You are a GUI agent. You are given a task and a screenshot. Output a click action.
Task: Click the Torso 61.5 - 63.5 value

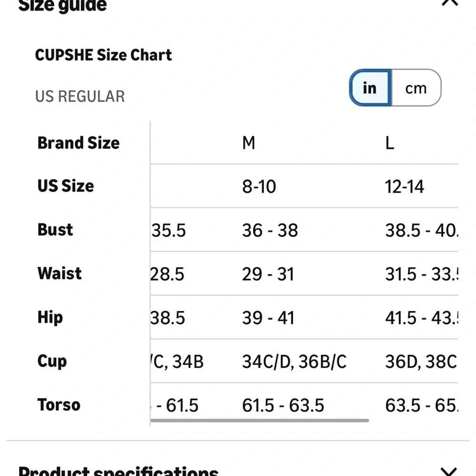283,405
